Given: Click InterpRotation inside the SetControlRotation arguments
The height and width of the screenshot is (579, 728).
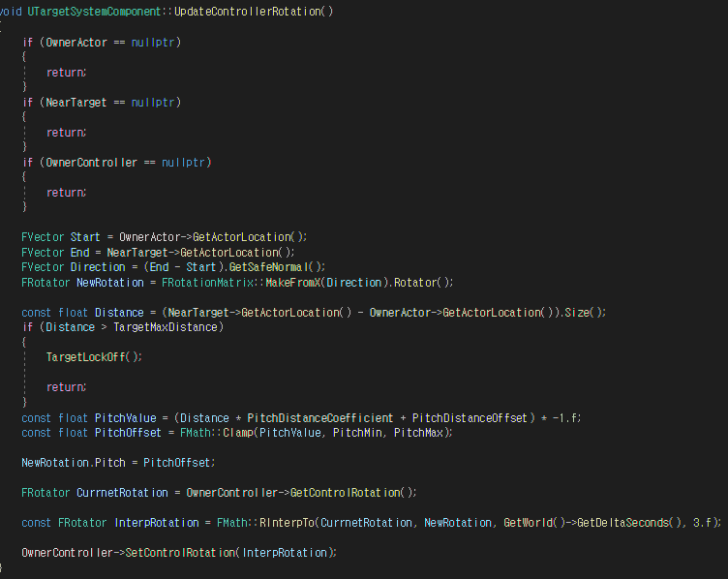Looking at the screenshot, I should (285, 553).
